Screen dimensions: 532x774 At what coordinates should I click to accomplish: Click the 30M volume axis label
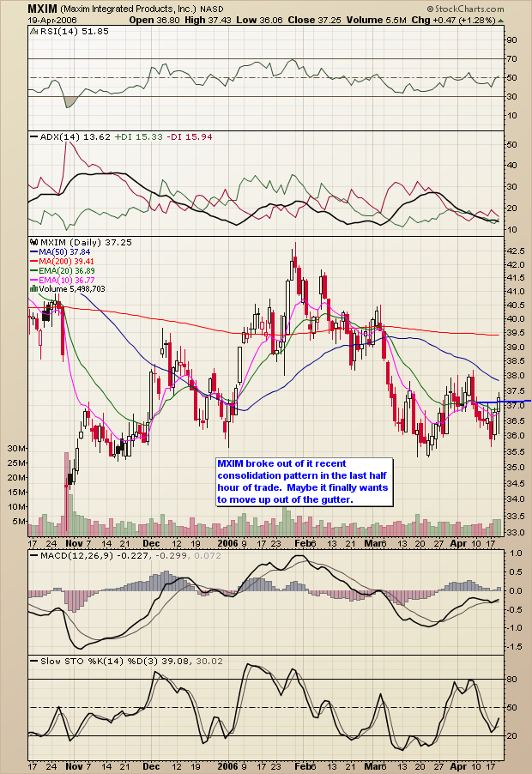click(x=16, y=448)
